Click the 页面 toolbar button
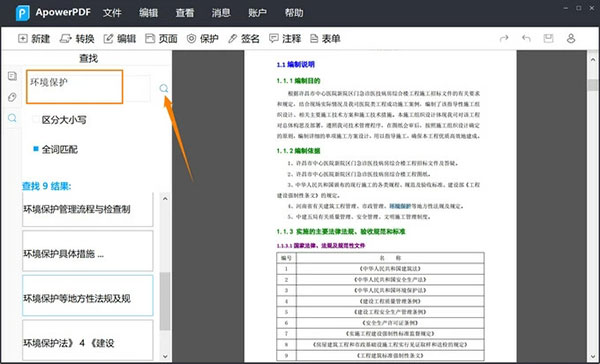The width and height of the screenshot is (600, 364). [x=161, y=39]
